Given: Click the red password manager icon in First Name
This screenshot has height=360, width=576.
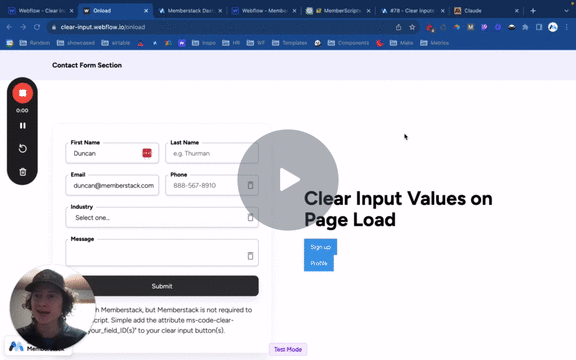Looking at the screenshot, I should (147, 153).
